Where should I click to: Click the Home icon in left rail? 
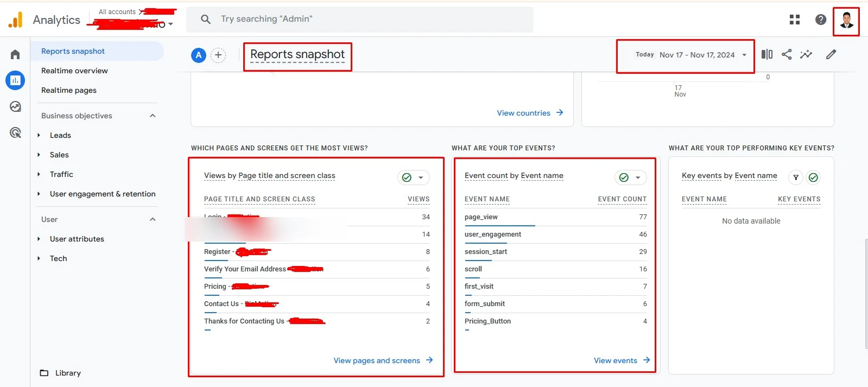click(15, 54)
